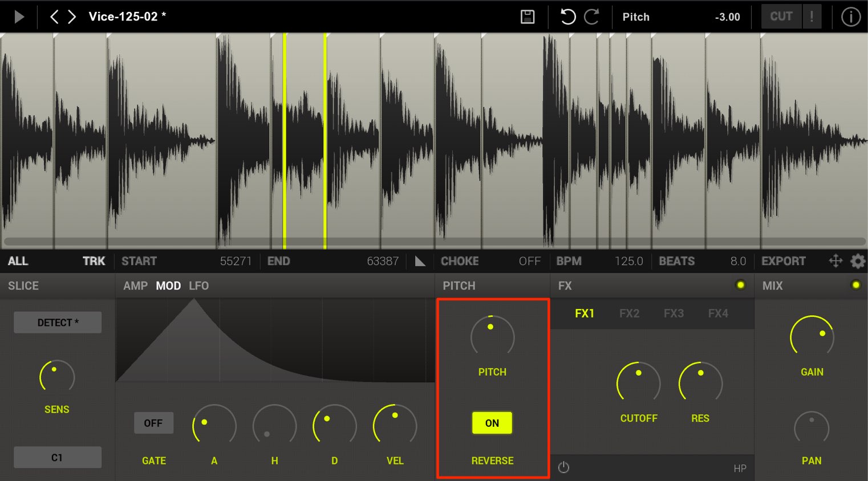Viewport: 868px width, 481px height.
Task: Toggle the GATE OFF button
Action: point(153,423)
